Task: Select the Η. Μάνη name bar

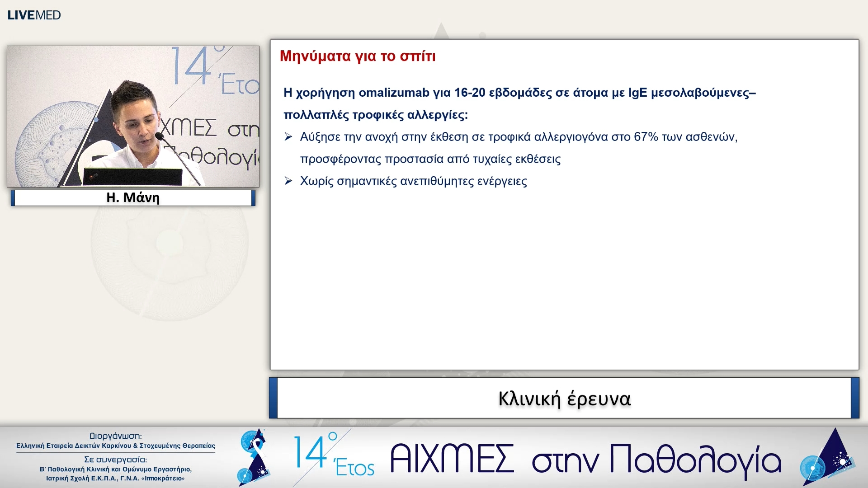Action: click(132, 197)
